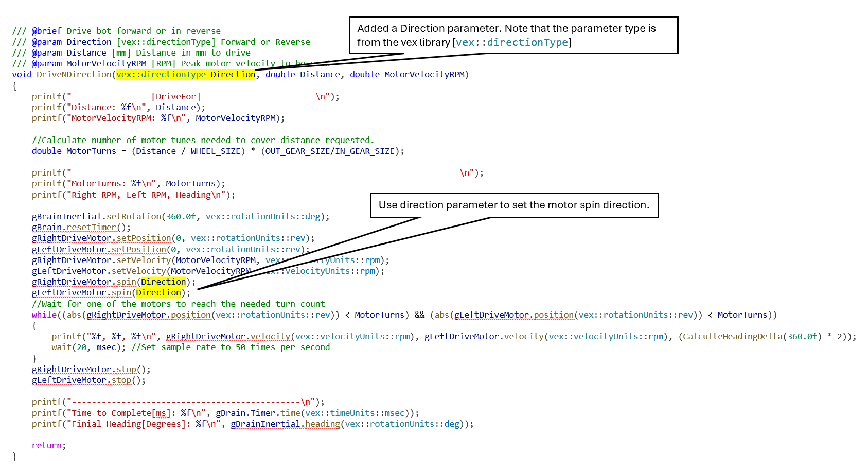868x470 pixels.
Task: Click the @brief comment line at top
Action: (116, 31)
